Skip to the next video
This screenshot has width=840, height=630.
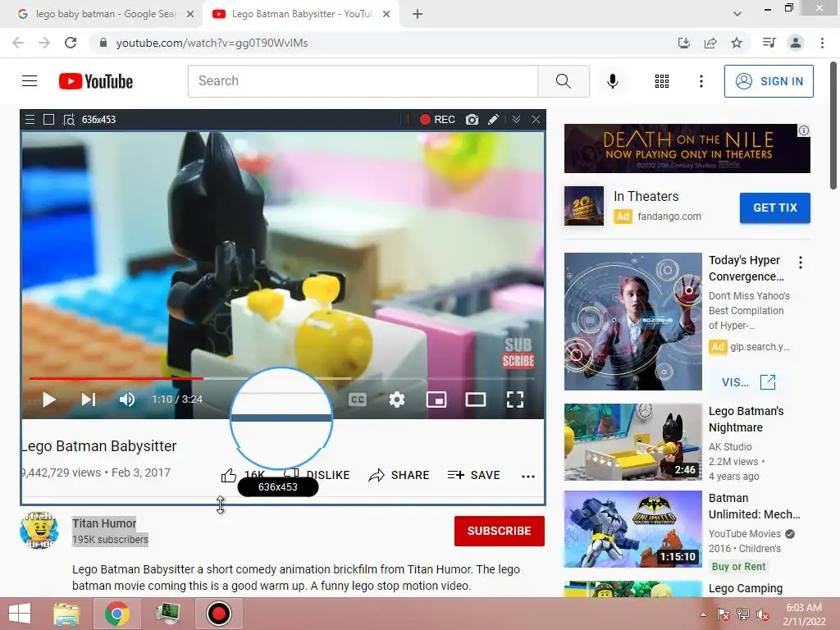click(x=89, y=399)
